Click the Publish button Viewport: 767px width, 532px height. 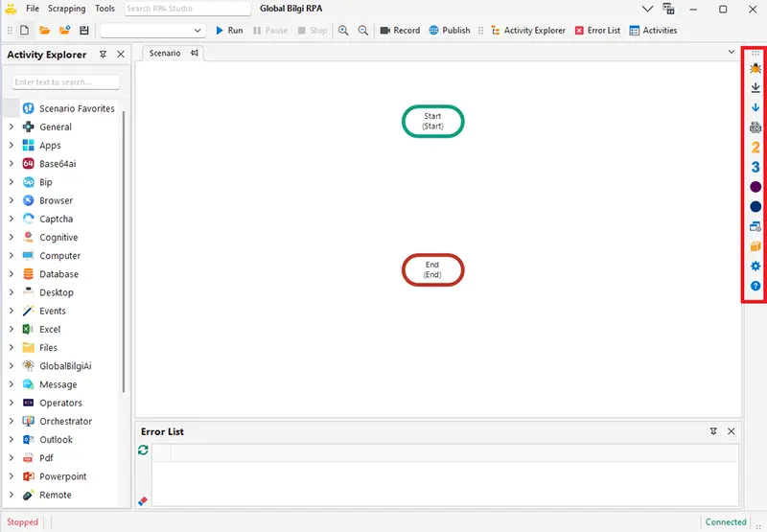(x=450, y=31)
